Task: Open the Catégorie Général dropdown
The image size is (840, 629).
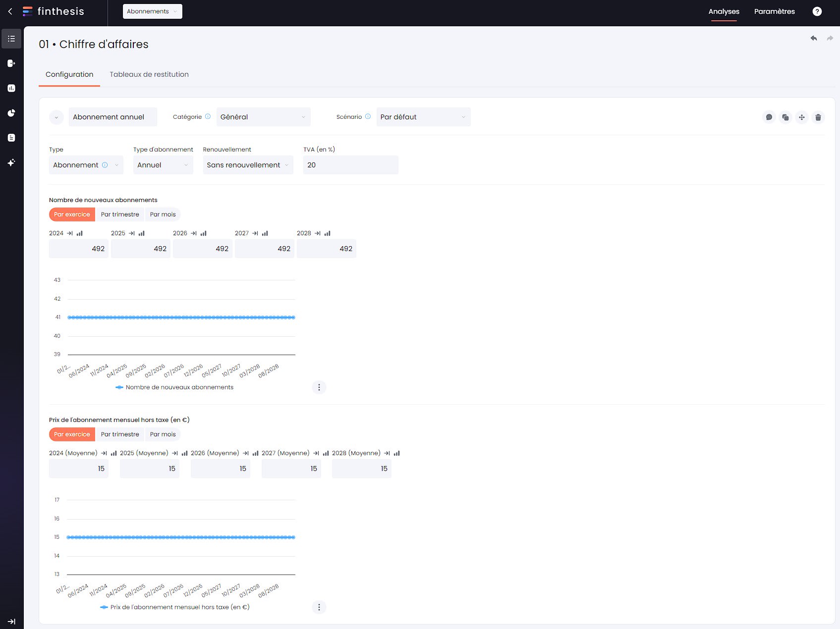Action: click(263, 117)
